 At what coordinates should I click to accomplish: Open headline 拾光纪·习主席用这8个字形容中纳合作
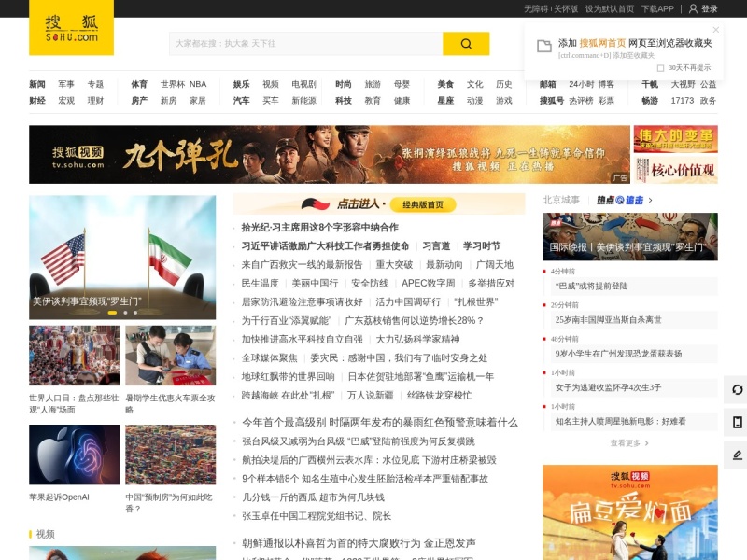pyautogui.click(x=319, y=228)
